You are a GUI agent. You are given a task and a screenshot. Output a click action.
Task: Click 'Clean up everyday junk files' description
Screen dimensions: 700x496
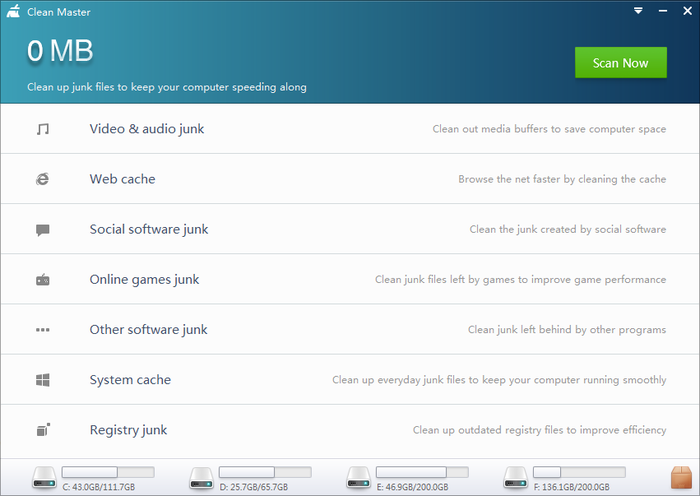pos(499,380)
